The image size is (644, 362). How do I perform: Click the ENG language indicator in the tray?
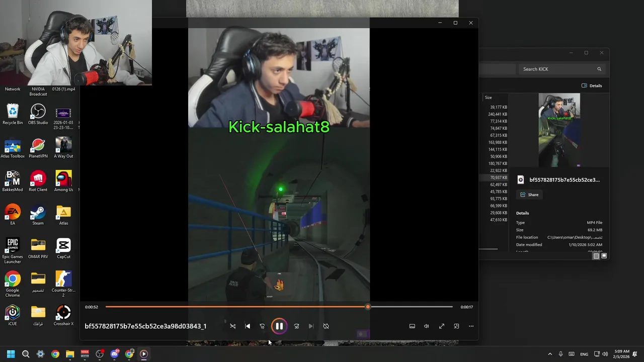[x=584, y=354]
